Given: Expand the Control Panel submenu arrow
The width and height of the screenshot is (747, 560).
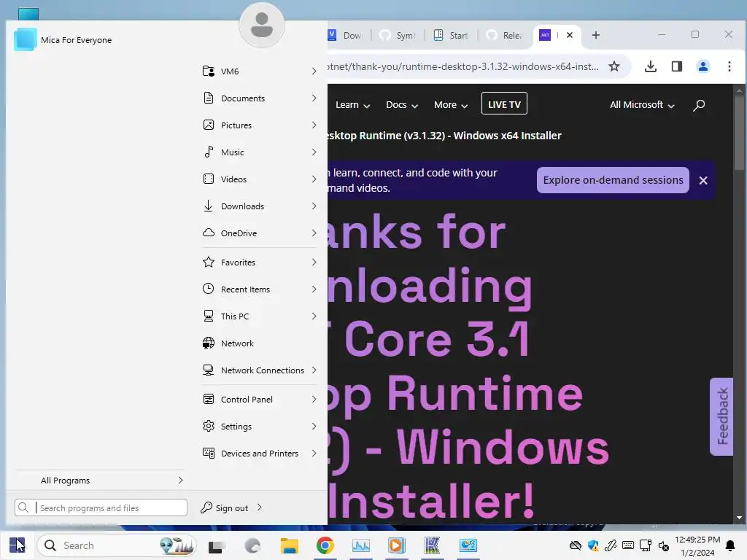Looking at the screenshot, I should point(314,399).
